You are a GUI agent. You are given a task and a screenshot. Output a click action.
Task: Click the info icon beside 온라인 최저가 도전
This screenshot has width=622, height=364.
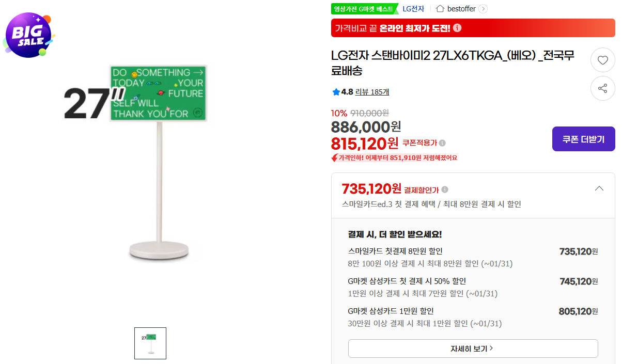(x=457, y=28)
